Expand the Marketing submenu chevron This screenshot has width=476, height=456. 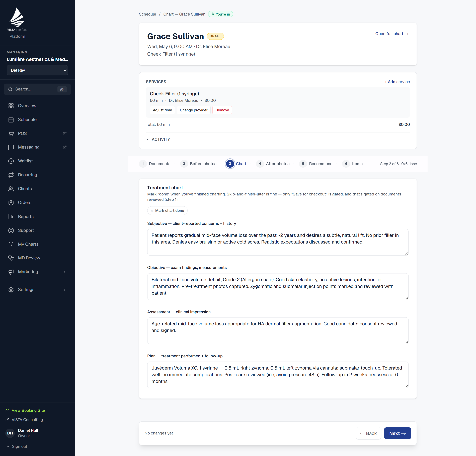[65, 272]
